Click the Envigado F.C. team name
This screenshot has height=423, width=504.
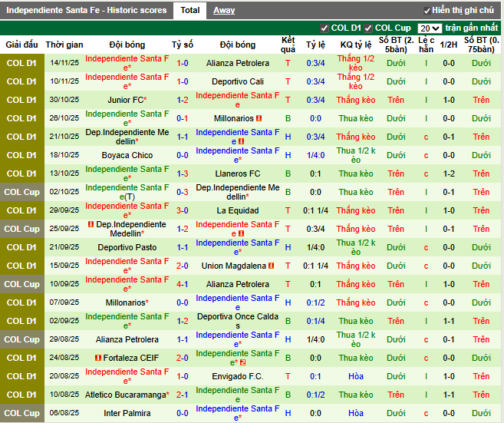tap(238, 376)
